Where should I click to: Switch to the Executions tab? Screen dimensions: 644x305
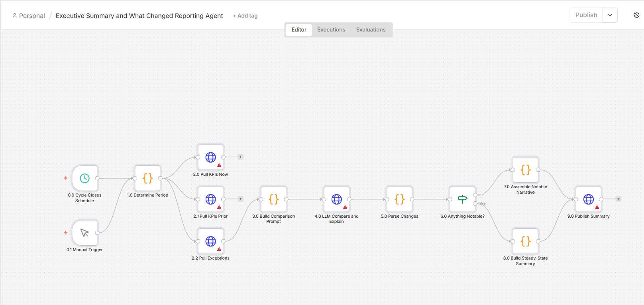coord(331,30)
